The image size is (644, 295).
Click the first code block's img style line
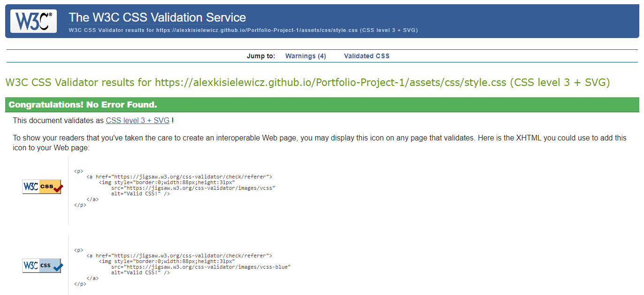coord(167,182)
